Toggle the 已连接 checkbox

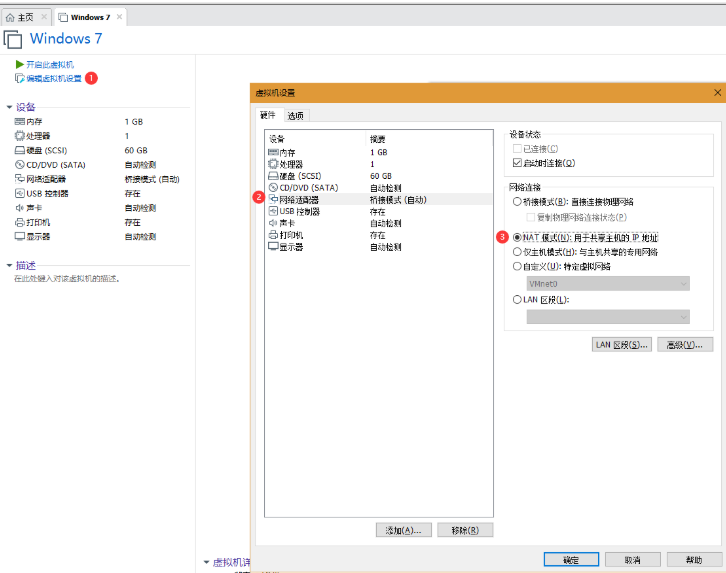[517, 149]
